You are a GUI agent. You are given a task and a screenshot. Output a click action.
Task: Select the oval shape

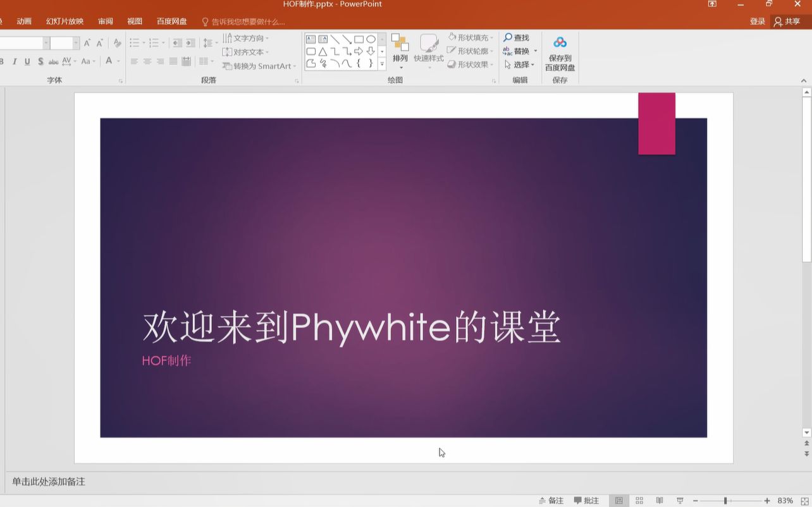click(x=371, y=39)
